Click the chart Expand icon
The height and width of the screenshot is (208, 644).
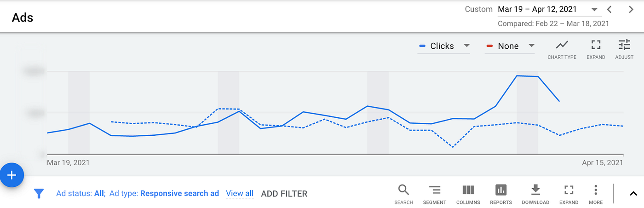tap(596, 45)
